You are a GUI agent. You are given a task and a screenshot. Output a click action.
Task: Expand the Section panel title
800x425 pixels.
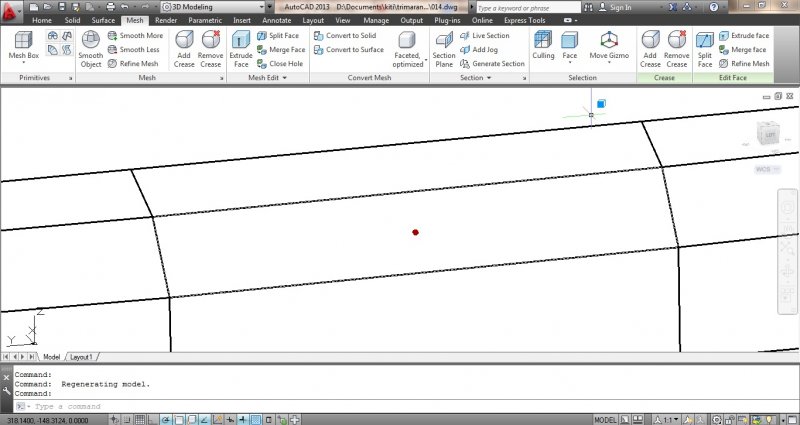[x=476, y=78]
